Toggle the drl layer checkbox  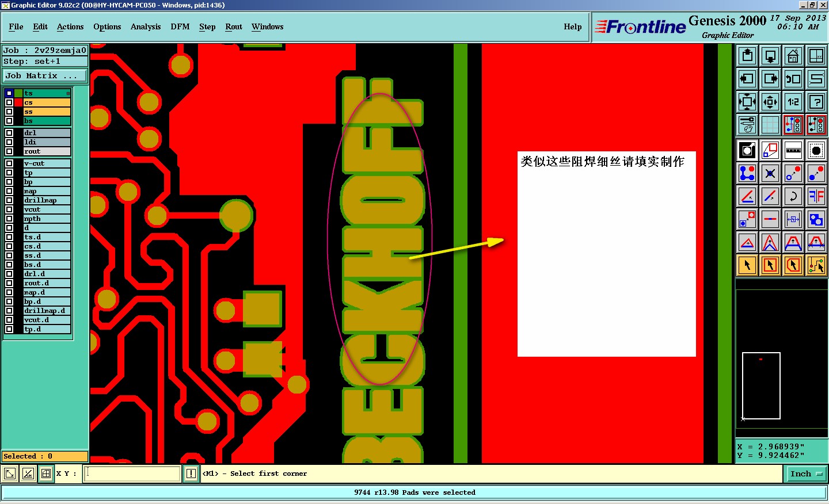tap(9, 133)
